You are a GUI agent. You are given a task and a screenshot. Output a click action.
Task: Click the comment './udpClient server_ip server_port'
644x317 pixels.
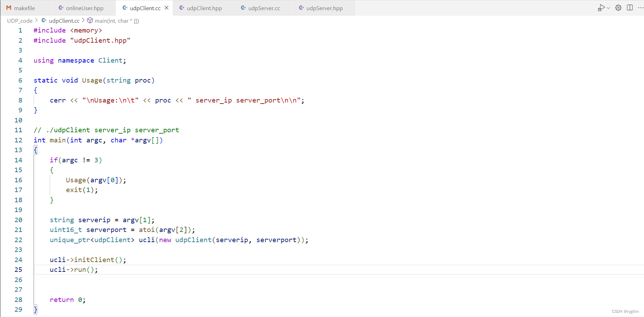coord(113,130)
